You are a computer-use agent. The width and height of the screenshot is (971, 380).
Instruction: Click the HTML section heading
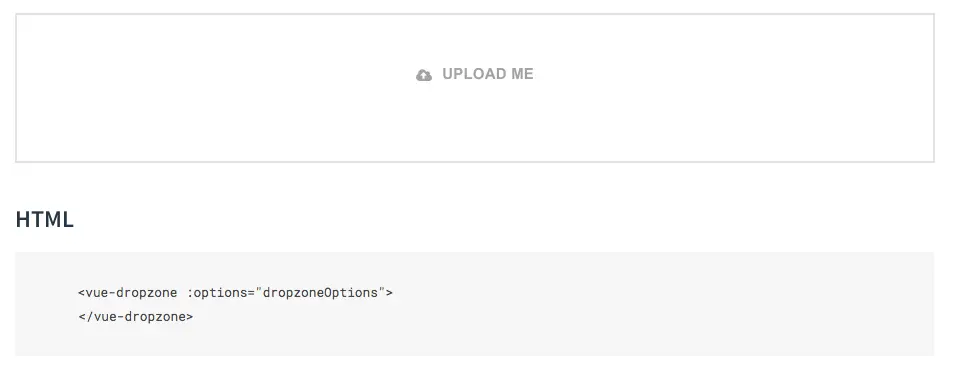click(x=45, y=220)
